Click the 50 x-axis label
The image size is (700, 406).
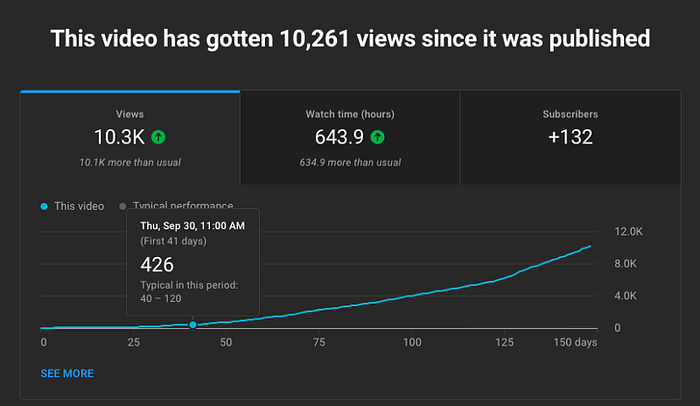click(x=226, y=343)
